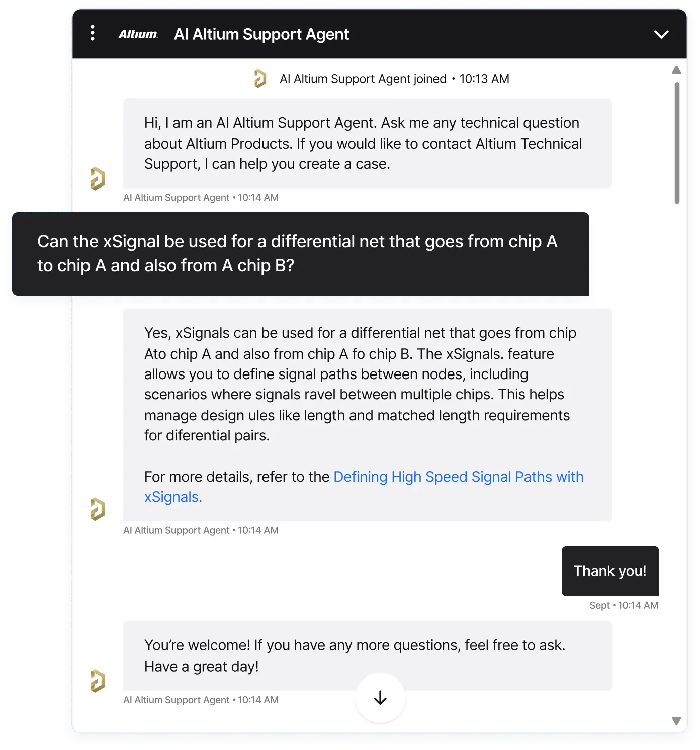Click the scrollbar up arrow
Screen dimensions: 700x750
click(676, 70)
